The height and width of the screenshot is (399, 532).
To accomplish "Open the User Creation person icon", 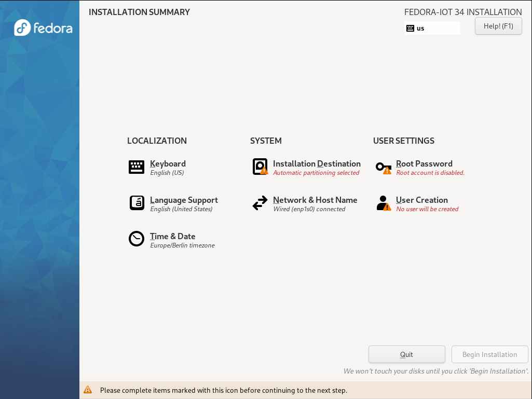I will (384, 203).
